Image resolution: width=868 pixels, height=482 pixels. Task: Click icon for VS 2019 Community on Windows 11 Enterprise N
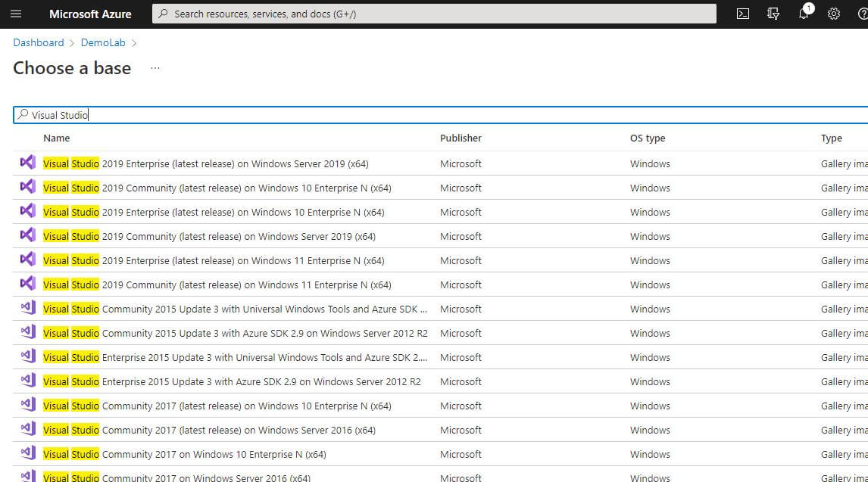tap(28, 284)
